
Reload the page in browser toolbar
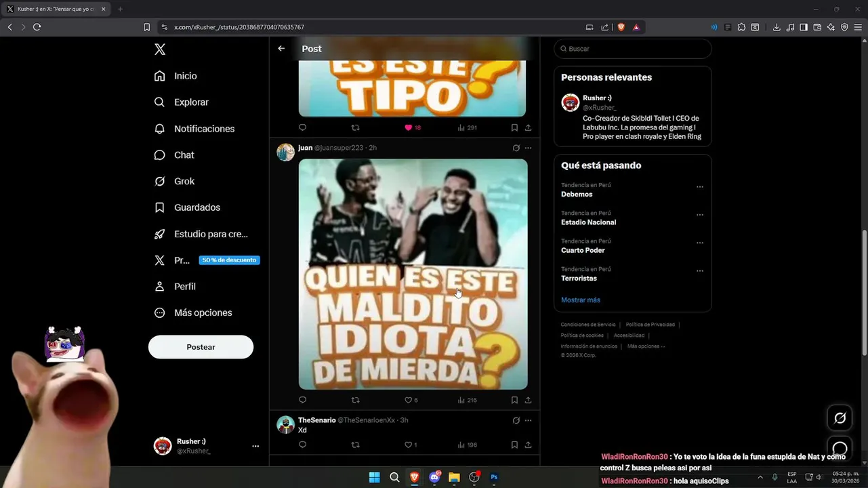click(x=37, y=27)
